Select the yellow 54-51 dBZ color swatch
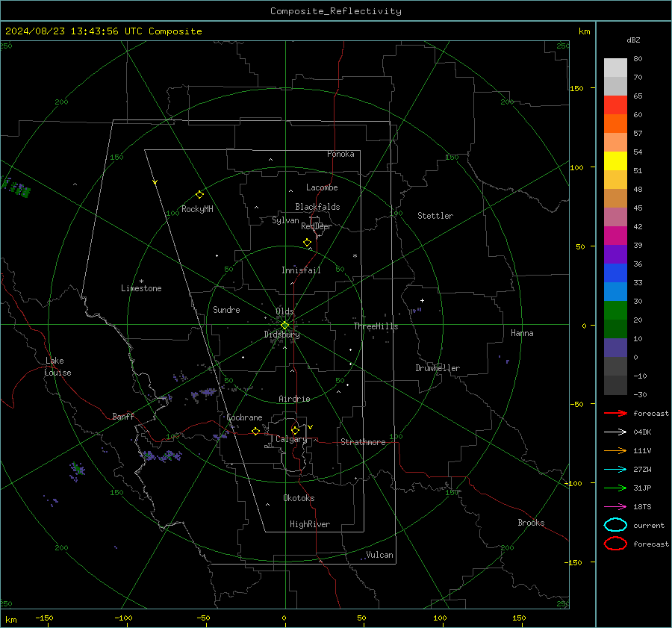 (x=615, y=161)
